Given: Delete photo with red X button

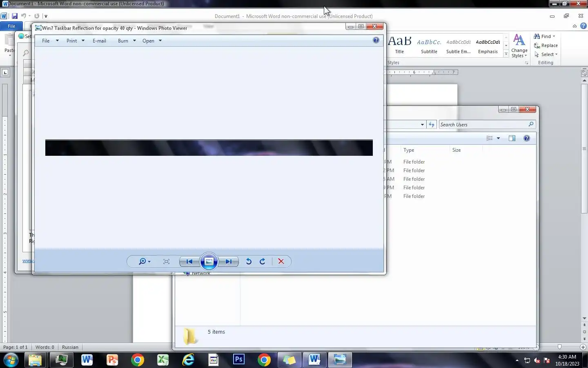Looking at the screenshot, I should pyautogui.click(x=281, y=262).
